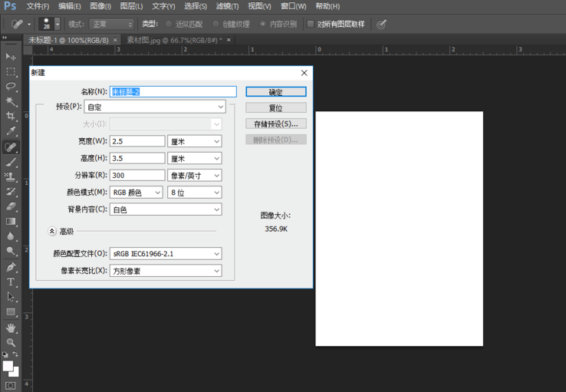Switch to the 素材图.jpg document tab
This screenshot has width=566, height=392.
coord(170,40)
